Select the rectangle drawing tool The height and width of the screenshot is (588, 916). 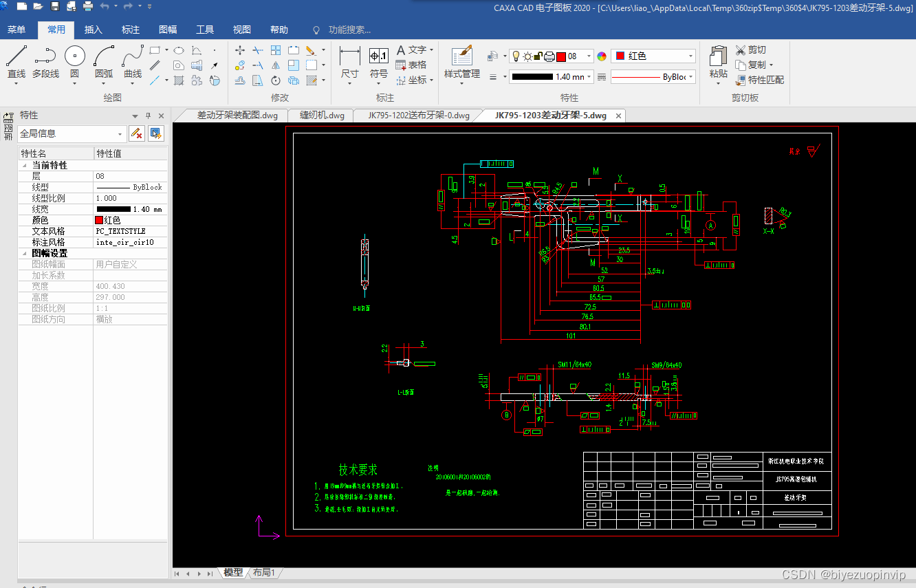pos(155,50)
